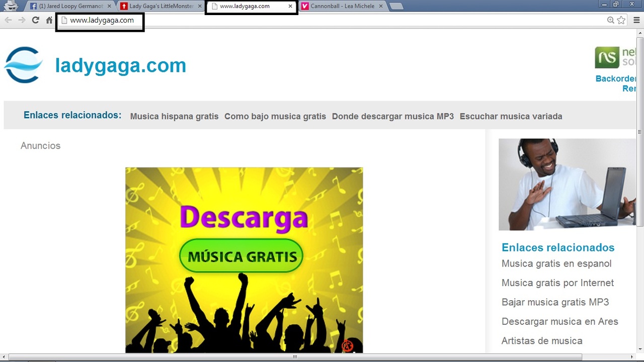Click the Descarga Música Gratis ad banner
644x362 pixels.
244,260
